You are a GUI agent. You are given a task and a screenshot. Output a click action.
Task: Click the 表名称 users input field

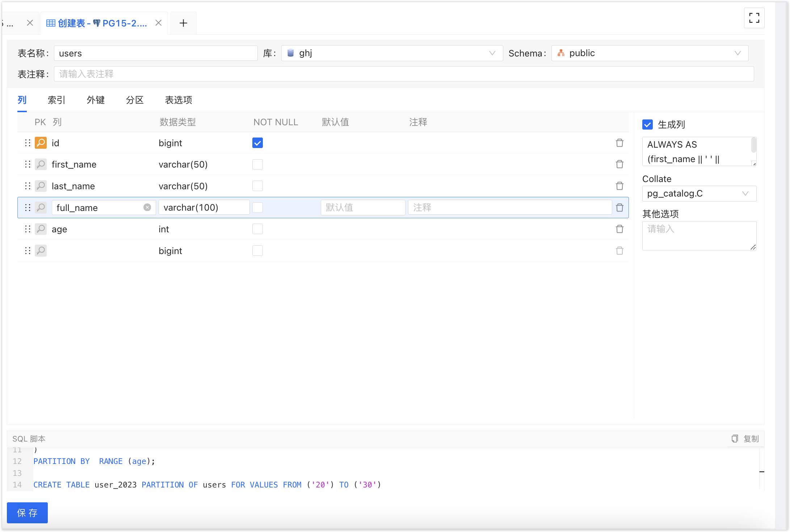tap(156, 53)
